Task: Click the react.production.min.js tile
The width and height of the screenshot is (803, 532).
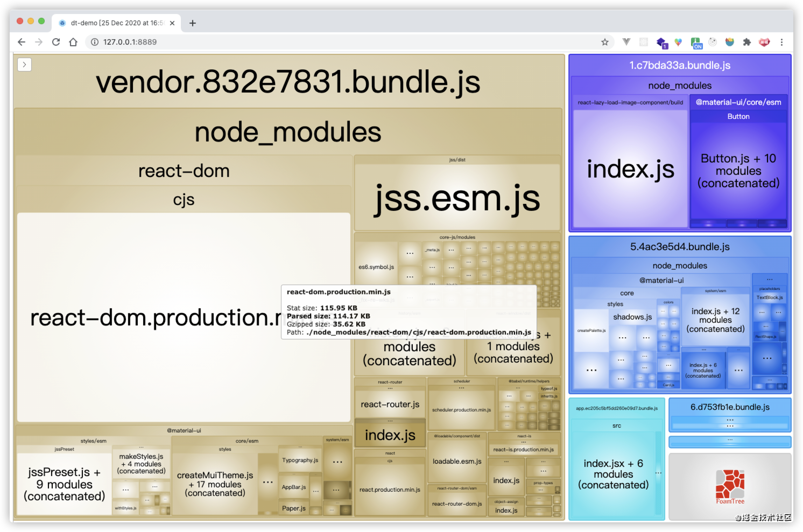Action: click(390, 490)
